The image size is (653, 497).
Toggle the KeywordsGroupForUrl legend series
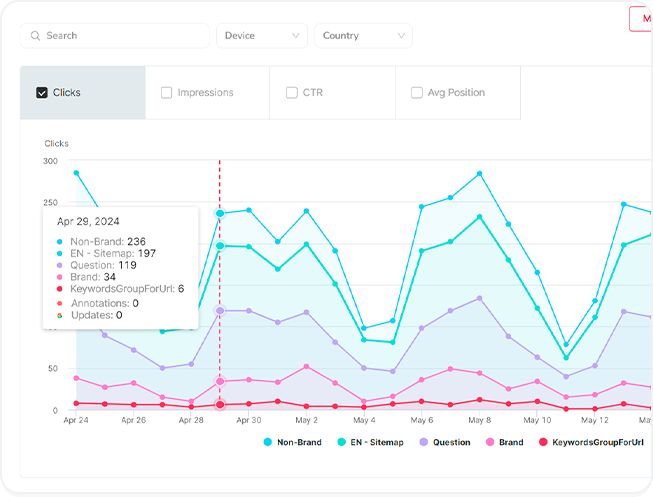590,442
